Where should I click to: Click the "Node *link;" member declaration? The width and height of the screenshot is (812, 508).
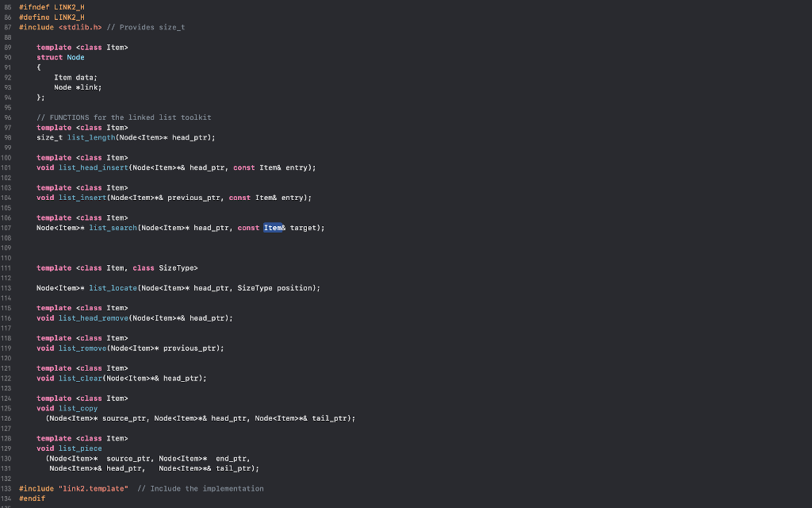point(78,87)
